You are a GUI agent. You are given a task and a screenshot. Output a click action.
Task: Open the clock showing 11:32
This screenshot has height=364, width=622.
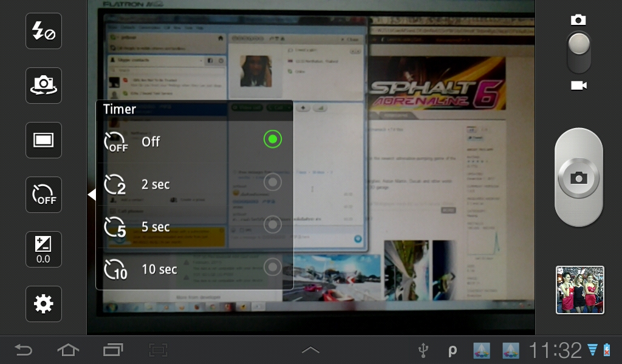coord(555,350)
